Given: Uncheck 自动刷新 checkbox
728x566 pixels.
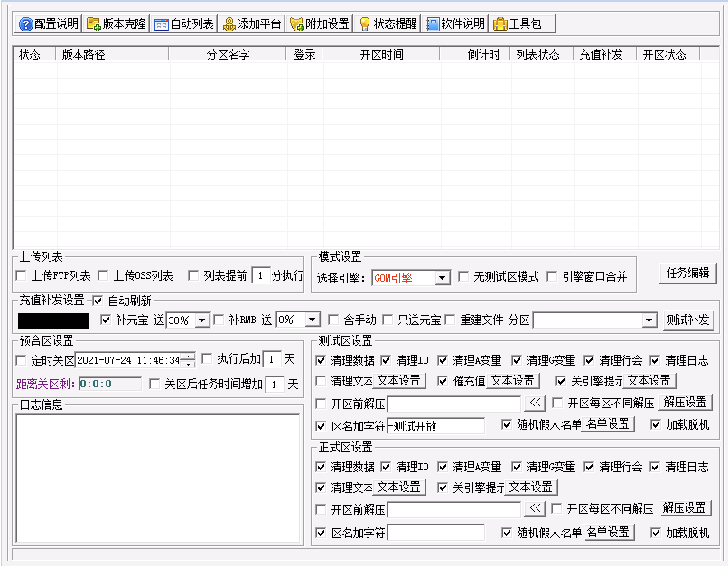Looking at the screenshot, I should coord(98,301).
